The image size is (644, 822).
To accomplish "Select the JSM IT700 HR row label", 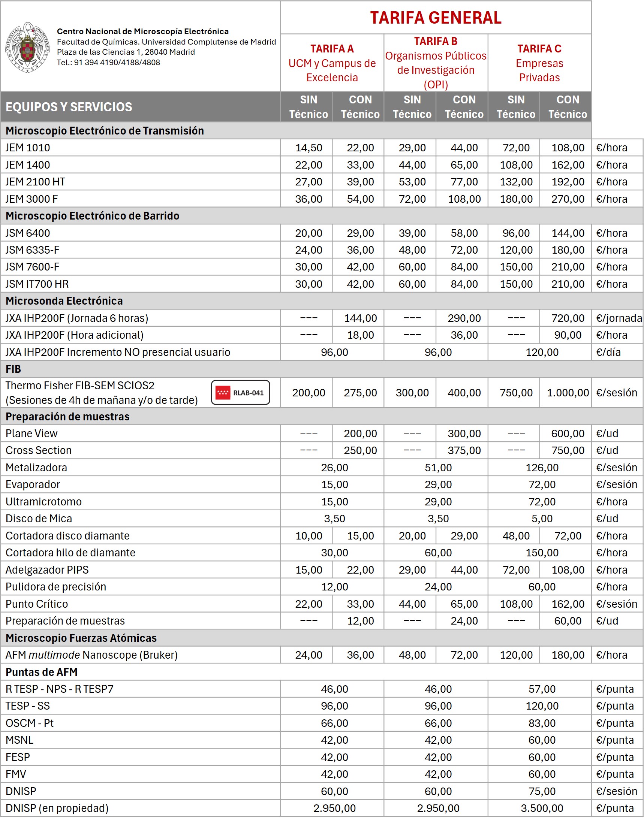I will [37, 284].
